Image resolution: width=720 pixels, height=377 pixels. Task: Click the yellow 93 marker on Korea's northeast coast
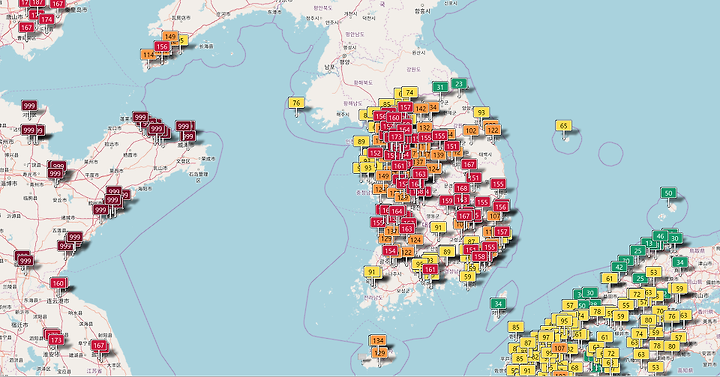pyautogui.click(x=481, y=112)
